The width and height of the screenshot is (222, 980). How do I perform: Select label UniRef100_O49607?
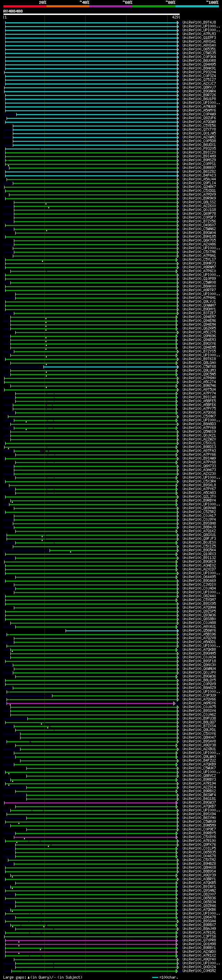199,225
